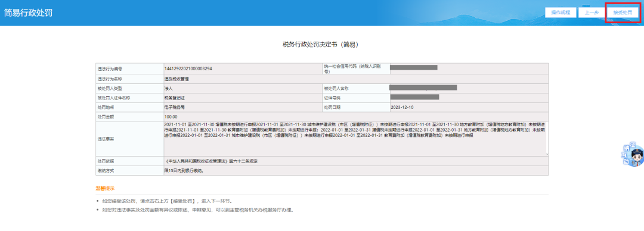Click the penalty date 2023-12-10
The image size is (644, 231).
point(402,108)
